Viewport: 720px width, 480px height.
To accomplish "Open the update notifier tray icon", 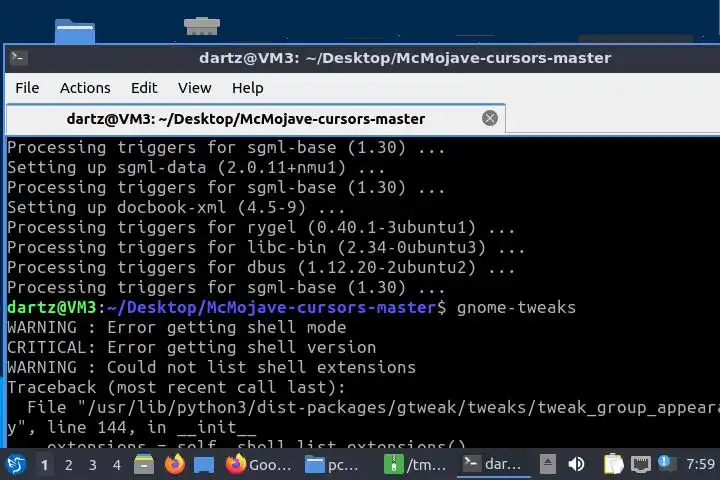I will point(665,463).
